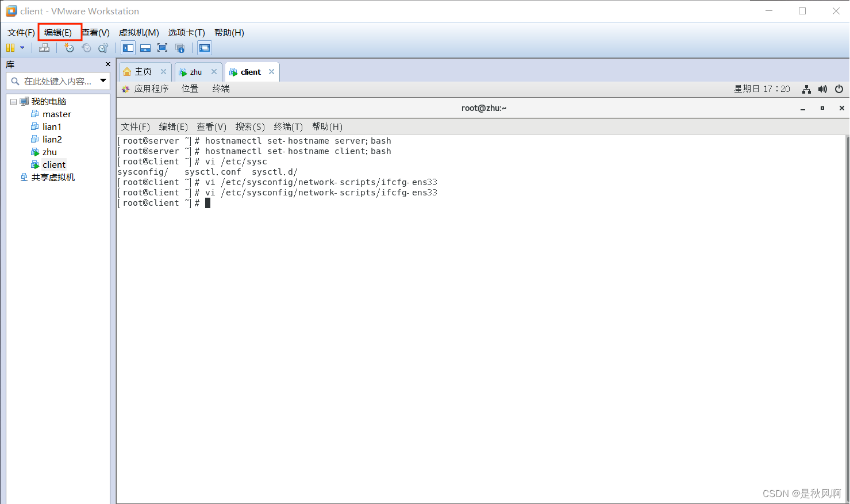The width and height of the screenshot is (850, 504).
Task: Open the terminal 帮助(H) menu
Action: (x=327, y=127)
